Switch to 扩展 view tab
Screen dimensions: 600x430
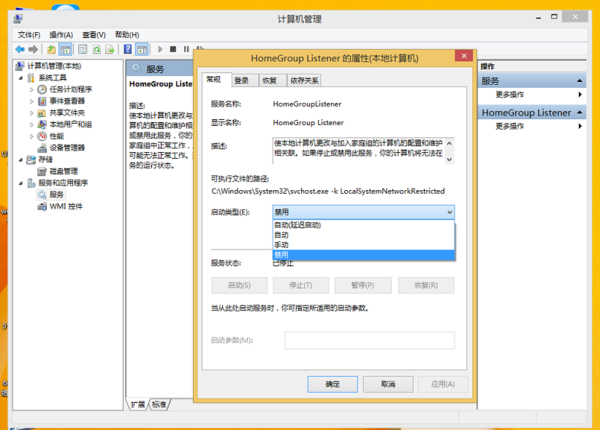[138, 404]
